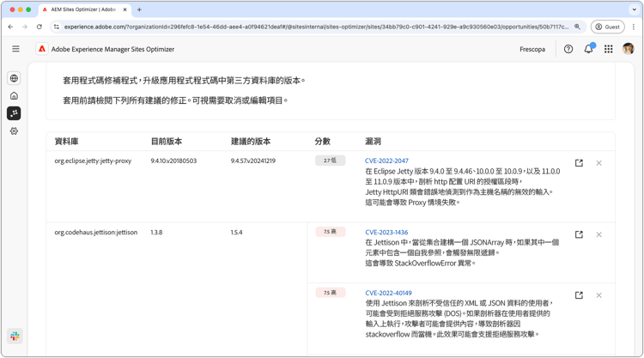Select the AEM Sites Optimizer browser tab
The height and width of the screenshot is (358, 644).
coord(84,9)
